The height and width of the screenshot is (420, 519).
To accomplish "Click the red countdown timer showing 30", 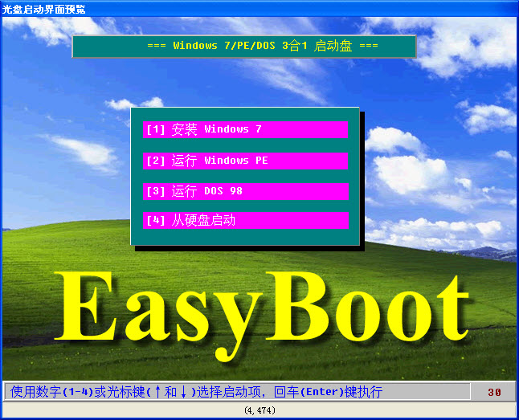I will tap(494, 393).
